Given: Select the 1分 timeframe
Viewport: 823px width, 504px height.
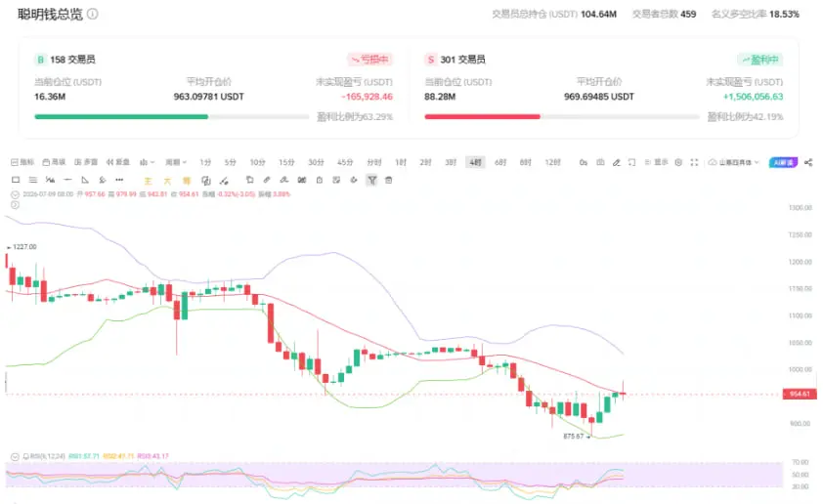Looking at the screenshot, I should [205, 162].
